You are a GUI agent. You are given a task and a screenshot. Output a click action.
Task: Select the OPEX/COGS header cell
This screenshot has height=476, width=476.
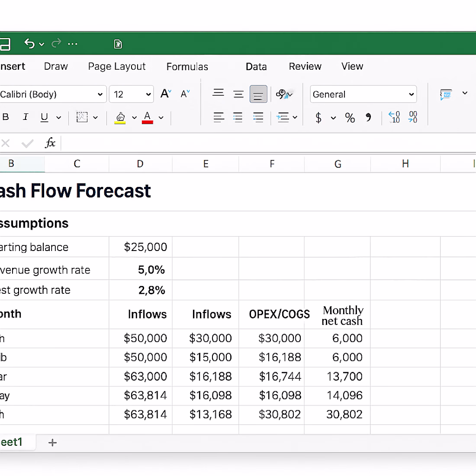point(272,315)
